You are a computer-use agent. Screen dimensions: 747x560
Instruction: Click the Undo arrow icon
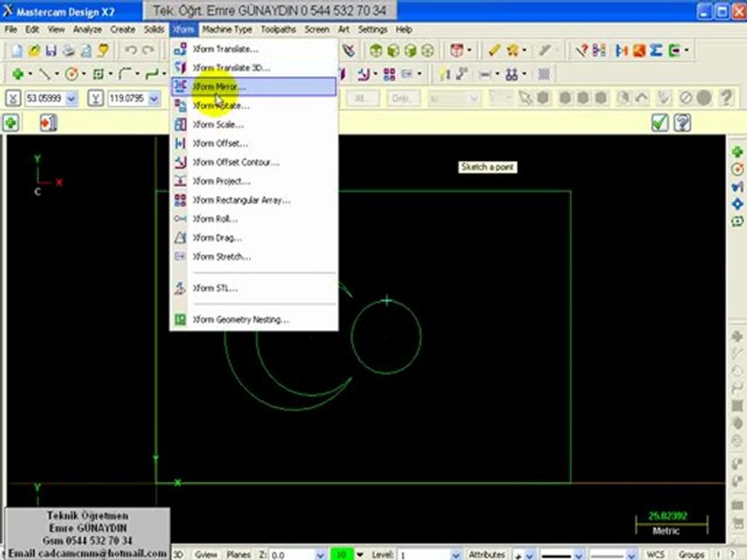131,50
